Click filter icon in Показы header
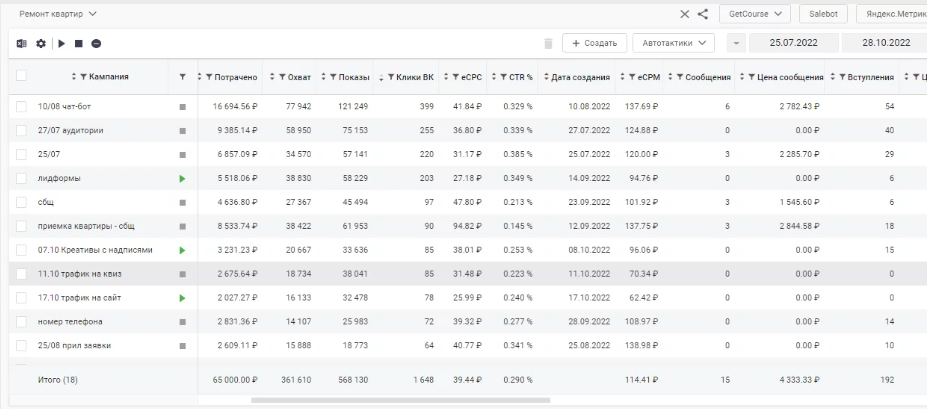Image resolution: width=927 pixels, height=409 pixels. [x=333, y=77]
